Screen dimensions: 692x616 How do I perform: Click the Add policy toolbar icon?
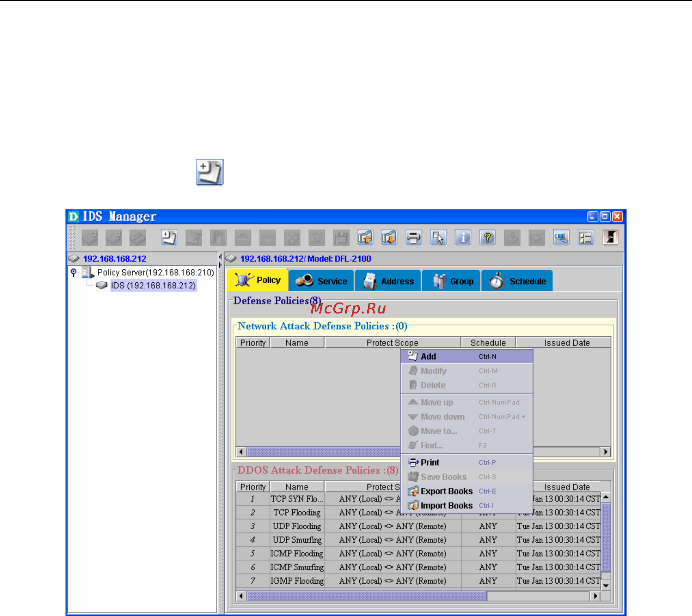[x=169, y=238]
